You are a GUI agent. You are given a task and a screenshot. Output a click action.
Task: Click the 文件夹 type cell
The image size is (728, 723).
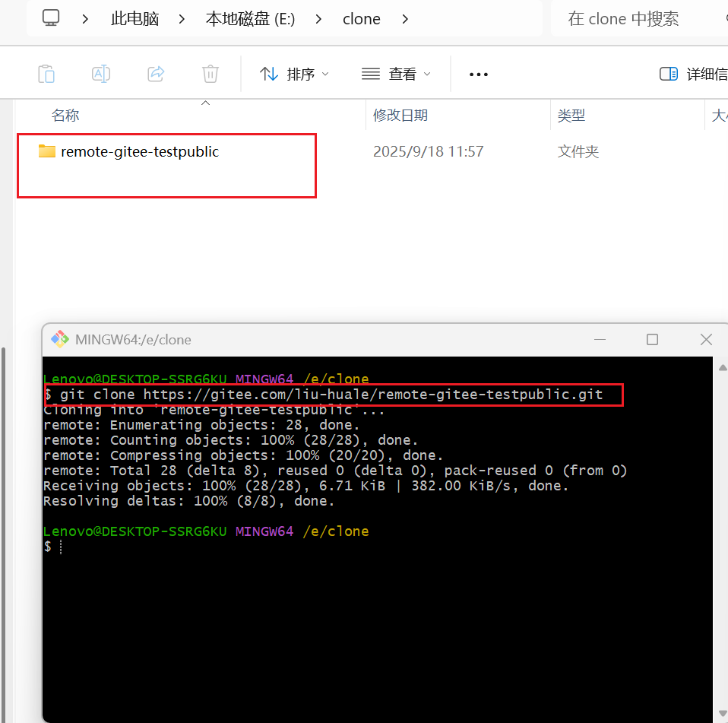(578, 151)
